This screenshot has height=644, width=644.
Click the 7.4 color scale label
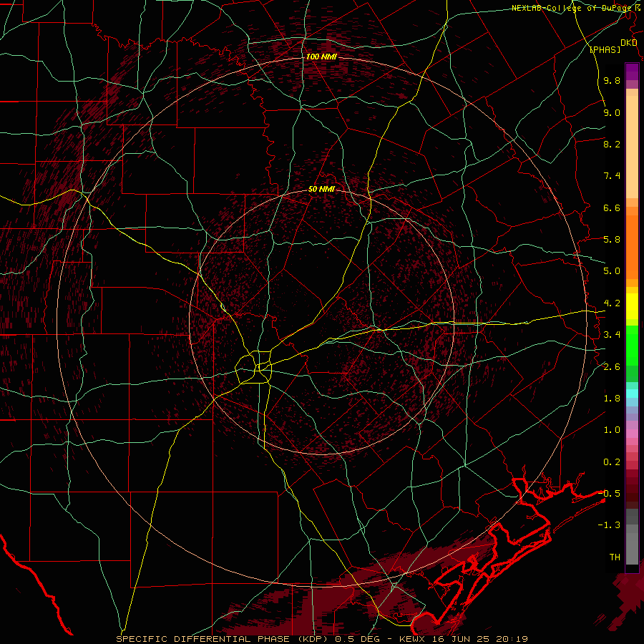(x=612, y=176)
